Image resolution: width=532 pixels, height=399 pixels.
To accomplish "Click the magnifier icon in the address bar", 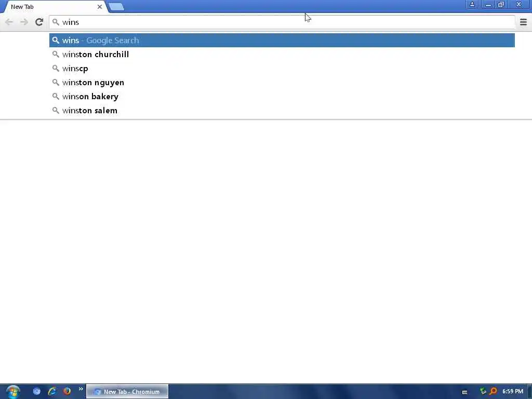I will [56, 22].
